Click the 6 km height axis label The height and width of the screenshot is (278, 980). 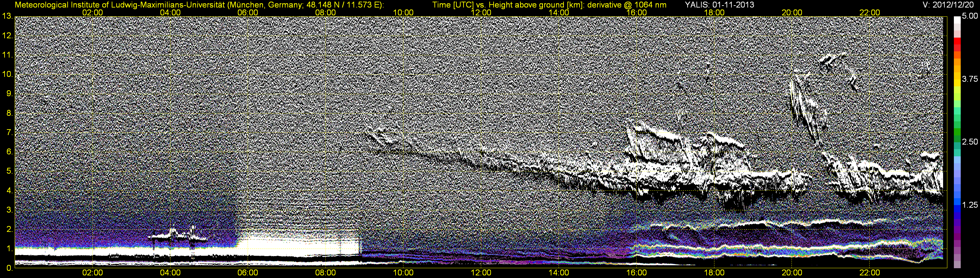point(9,151)
